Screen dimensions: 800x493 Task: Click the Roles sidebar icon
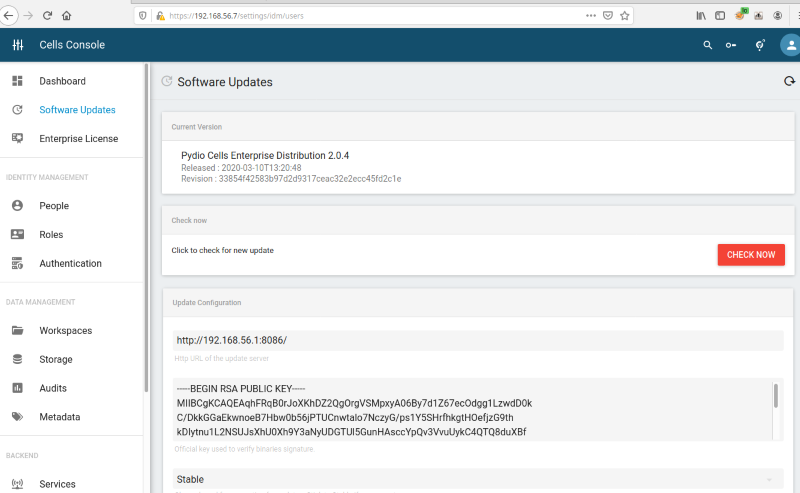[17, 234]
